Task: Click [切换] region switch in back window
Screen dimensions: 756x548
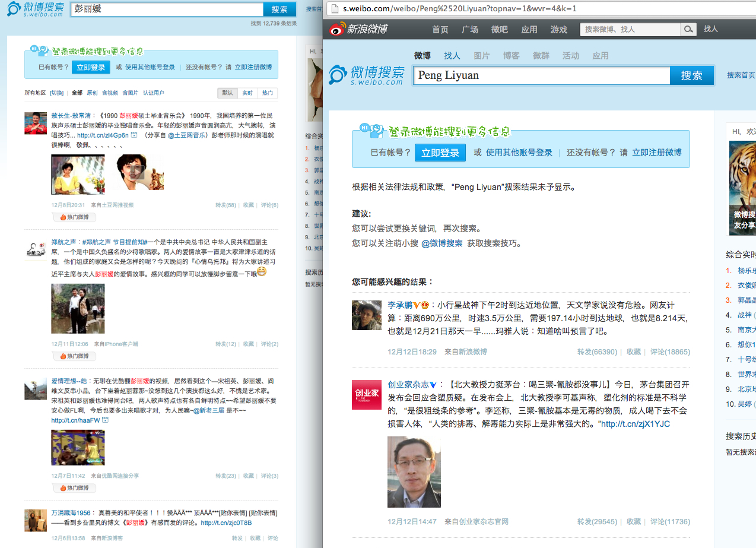Action: 57,93
